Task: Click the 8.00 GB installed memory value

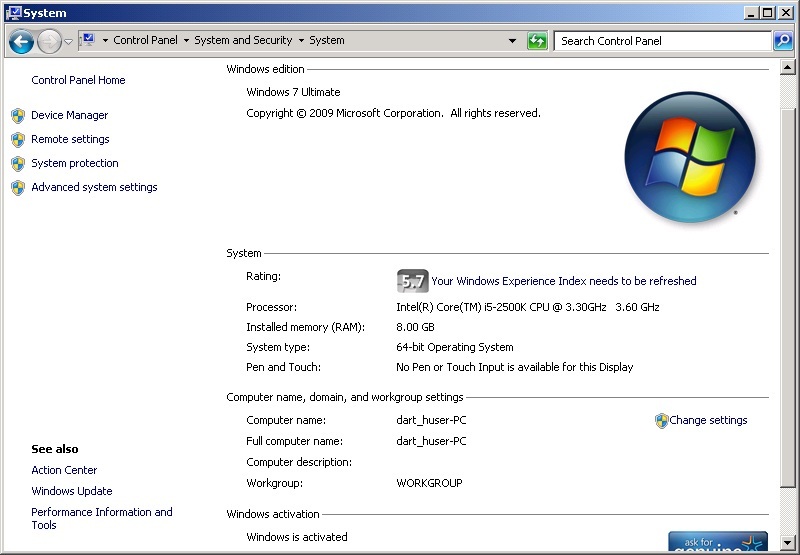Action: 415,327
